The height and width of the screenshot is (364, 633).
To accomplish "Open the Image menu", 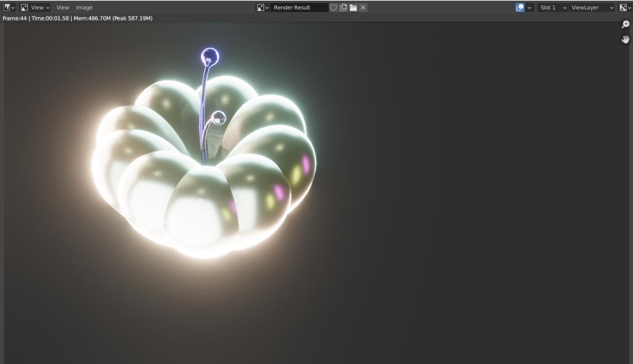I will click(84, 7).
